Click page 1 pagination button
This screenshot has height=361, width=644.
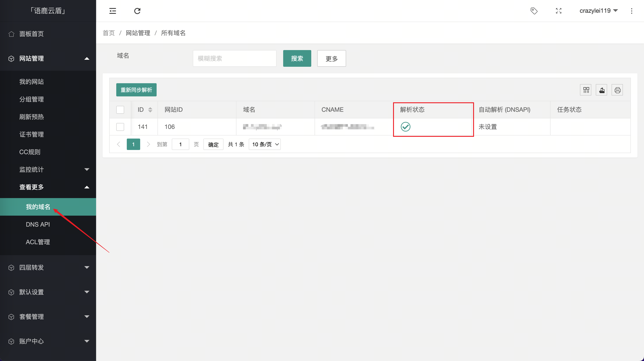(x=133, y=144)
